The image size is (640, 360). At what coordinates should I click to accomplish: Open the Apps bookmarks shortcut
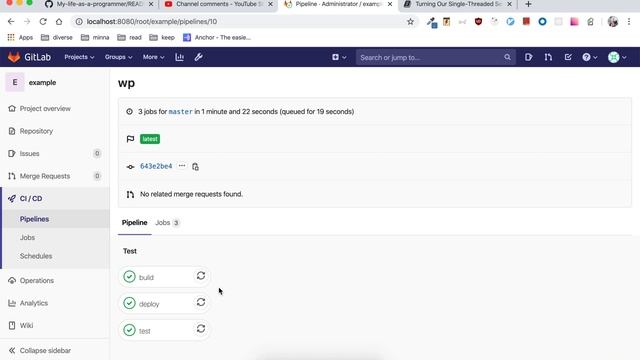tap(20, 38)
